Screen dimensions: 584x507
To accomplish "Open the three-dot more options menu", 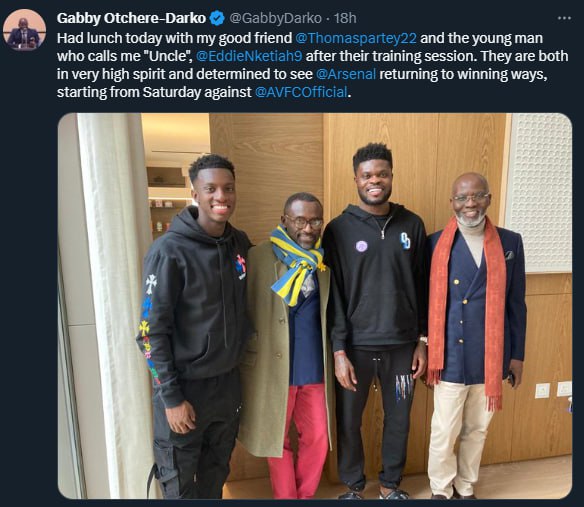I will pyautogui.click(x=564, y=18).
